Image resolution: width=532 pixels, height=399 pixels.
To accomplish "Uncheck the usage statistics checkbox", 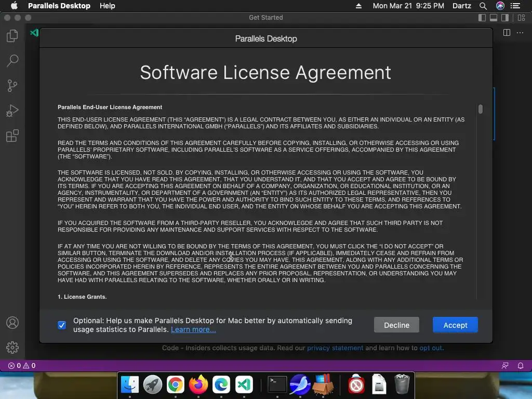I will [x=62, y=325].
